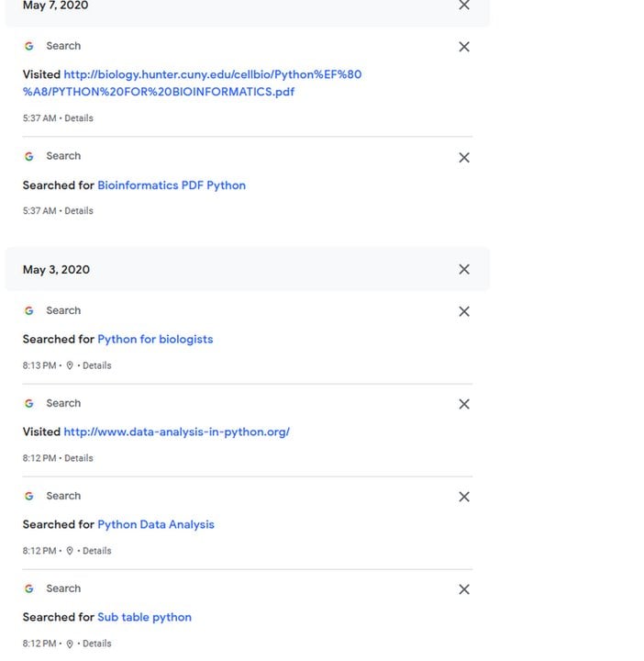The image size is (644, 661).
Task: Open the 'Bioinformatics PDF Python' search link
Action: 172,185
